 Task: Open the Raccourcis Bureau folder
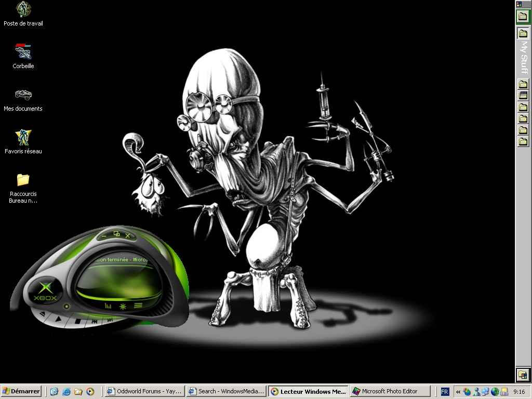(23, 180)
